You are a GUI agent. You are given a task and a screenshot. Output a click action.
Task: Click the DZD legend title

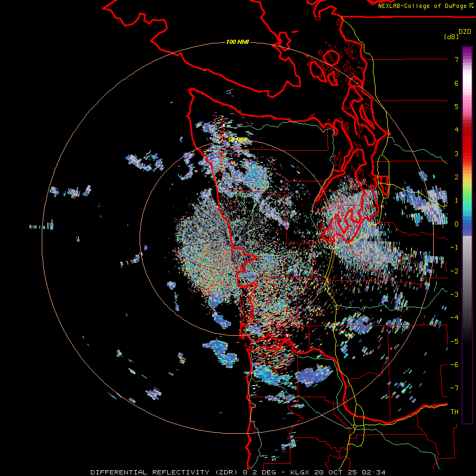tap(465, 32)
